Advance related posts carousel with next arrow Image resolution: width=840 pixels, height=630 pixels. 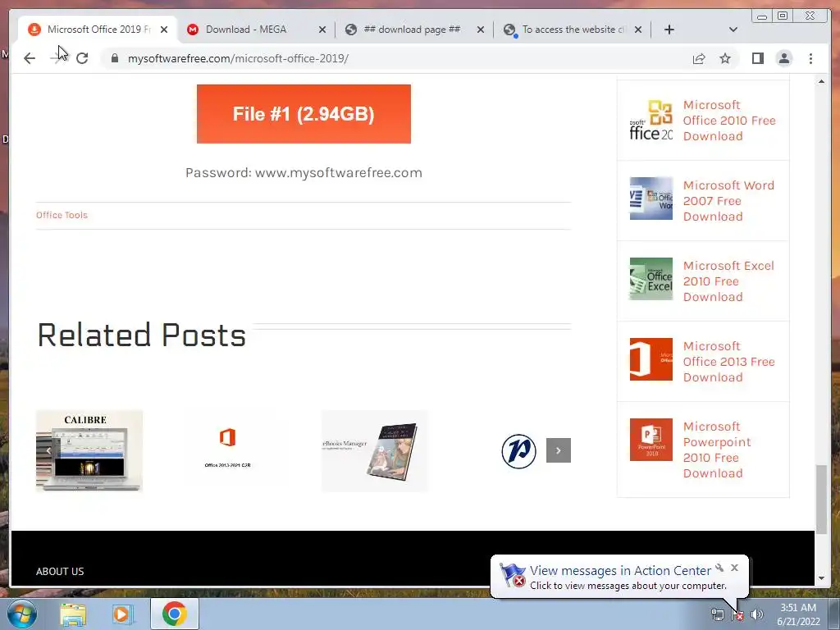tap(558, 450)
